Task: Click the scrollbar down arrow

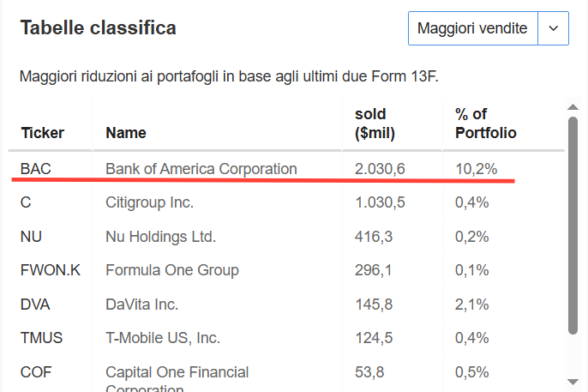Action: [573, 382]
